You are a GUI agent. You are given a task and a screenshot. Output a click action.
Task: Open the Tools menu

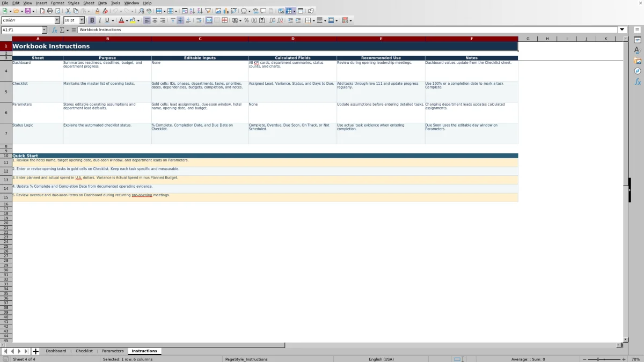pos(115,3)
